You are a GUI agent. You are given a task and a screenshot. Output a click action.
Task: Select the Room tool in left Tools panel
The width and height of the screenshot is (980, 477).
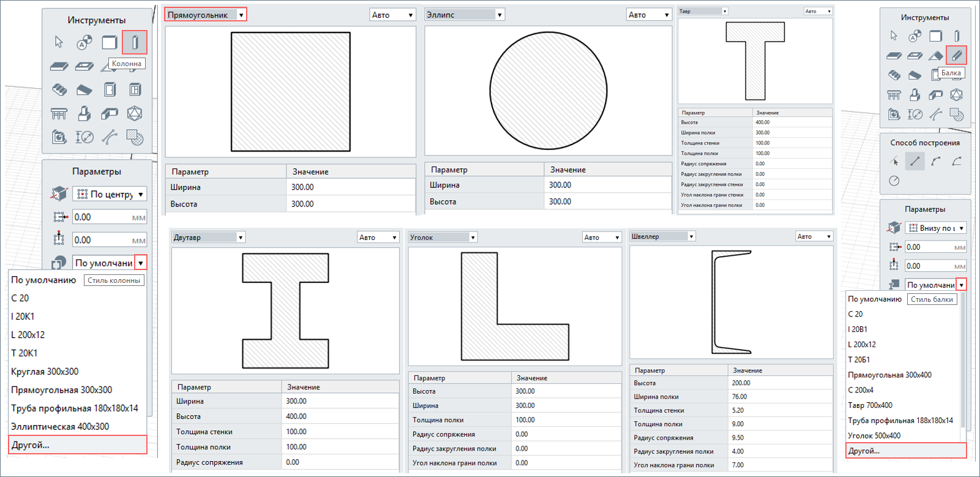pyautogui.click(x=59, y=137)
